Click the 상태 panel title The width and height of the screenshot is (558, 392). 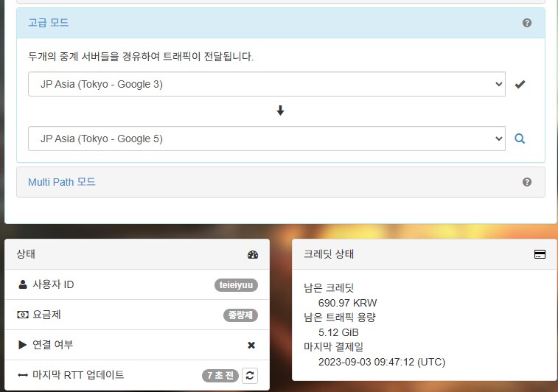point(26,254)
